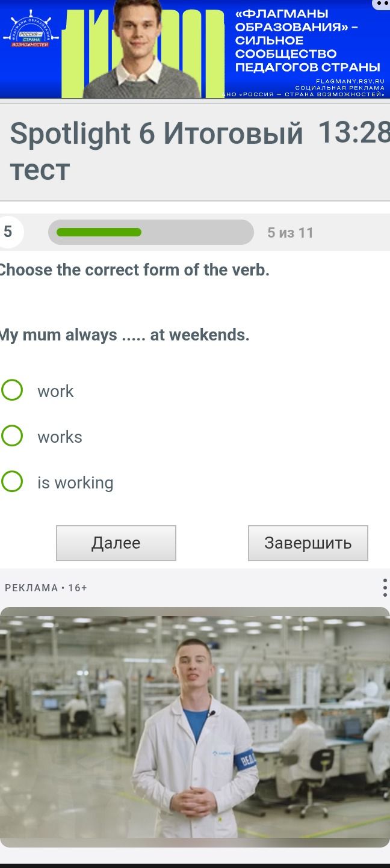Click 'Choose the correct form' instruction text

tap(134, 270)
